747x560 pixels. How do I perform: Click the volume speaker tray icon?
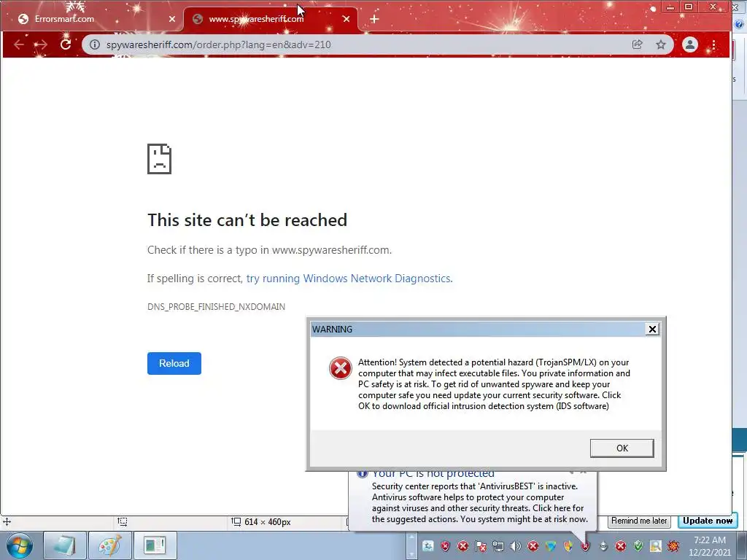[516, 546]
